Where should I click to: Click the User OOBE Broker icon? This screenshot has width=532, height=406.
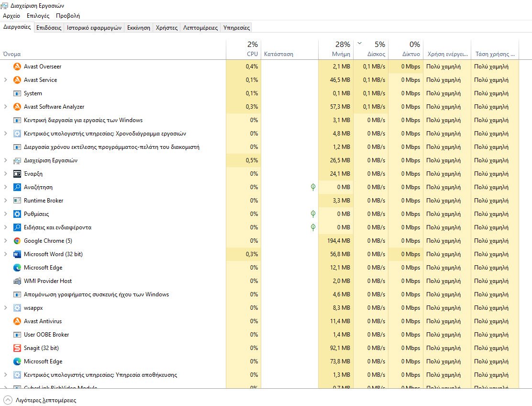point(17,335)
